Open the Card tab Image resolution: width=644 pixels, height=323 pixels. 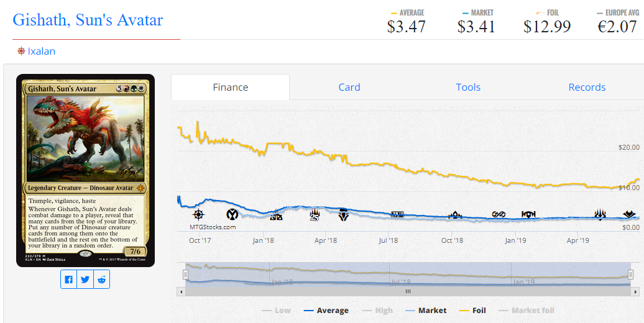349,87
